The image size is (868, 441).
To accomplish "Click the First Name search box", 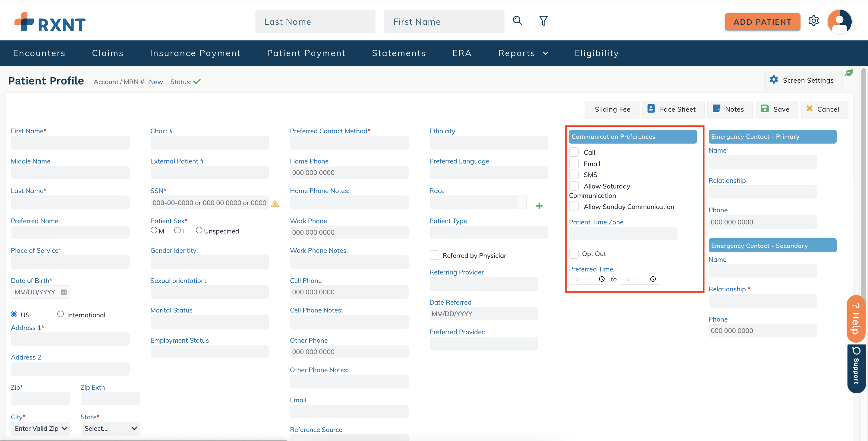I will click(444, 22).
